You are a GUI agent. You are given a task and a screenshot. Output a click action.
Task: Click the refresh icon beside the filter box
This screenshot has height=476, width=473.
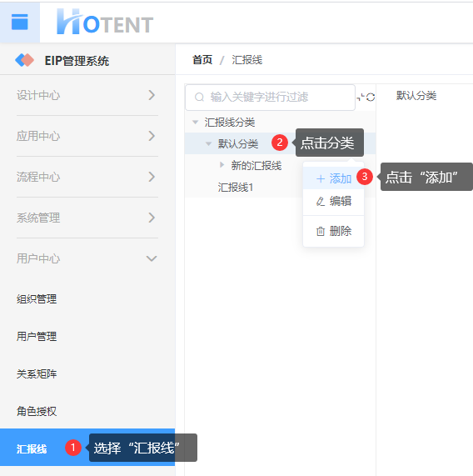371,98
